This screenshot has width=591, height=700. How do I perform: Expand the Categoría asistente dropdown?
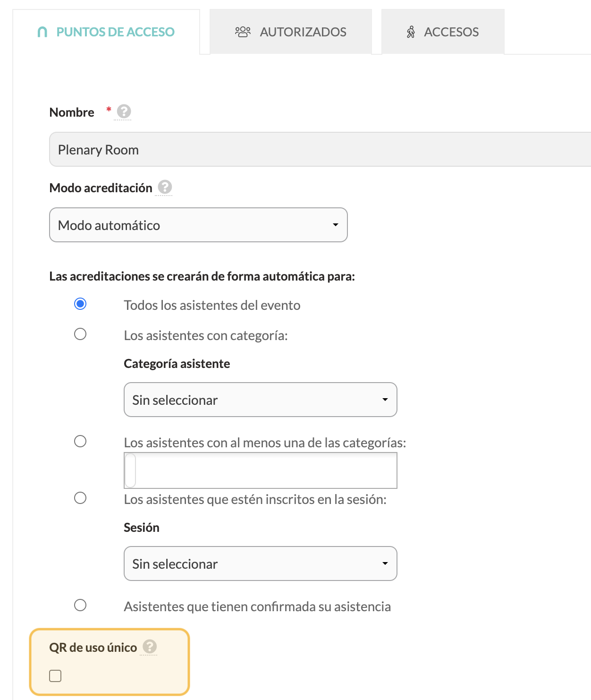(x=261, y=400)
